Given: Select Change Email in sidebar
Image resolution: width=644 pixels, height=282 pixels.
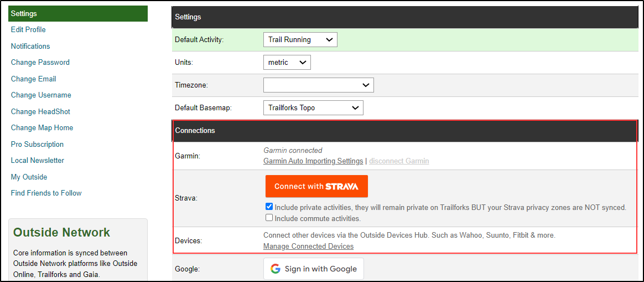Looking at the screenshot, I should pos(34,79).
